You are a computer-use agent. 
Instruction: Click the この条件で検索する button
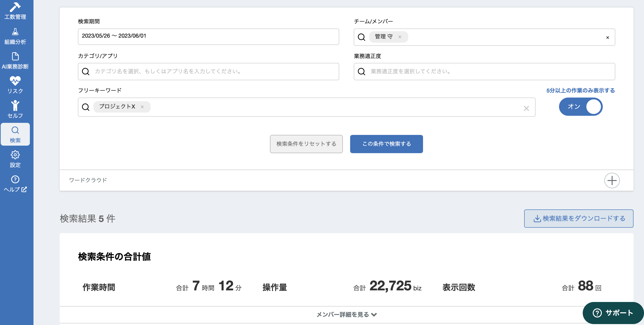(386, 144)
